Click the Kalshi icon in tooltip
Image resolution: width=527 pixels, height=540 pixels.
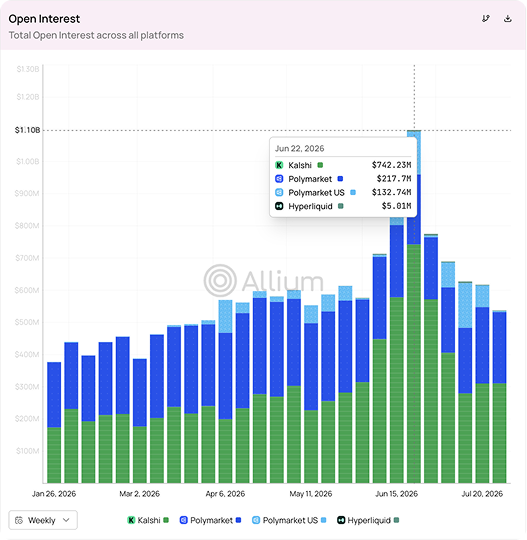[279, 165]
